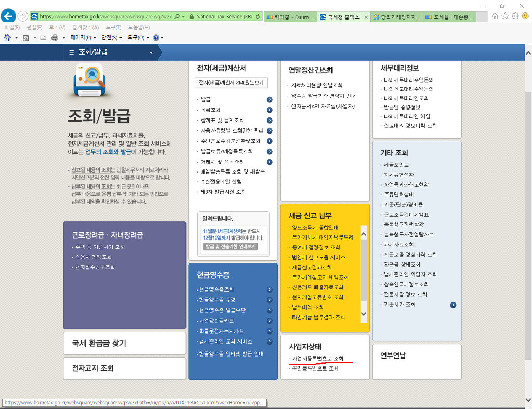Open the browser favorites star icon
Image resolution: width=532 pixels, height=409 pixels.
[505, 16]
